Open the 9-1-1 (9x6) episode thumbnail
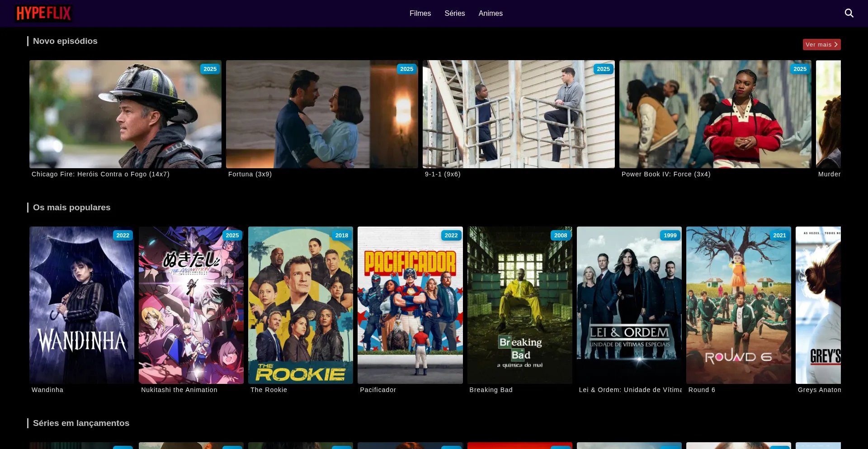The width and height of the screenshot is (868, 449). pos(519,114)
